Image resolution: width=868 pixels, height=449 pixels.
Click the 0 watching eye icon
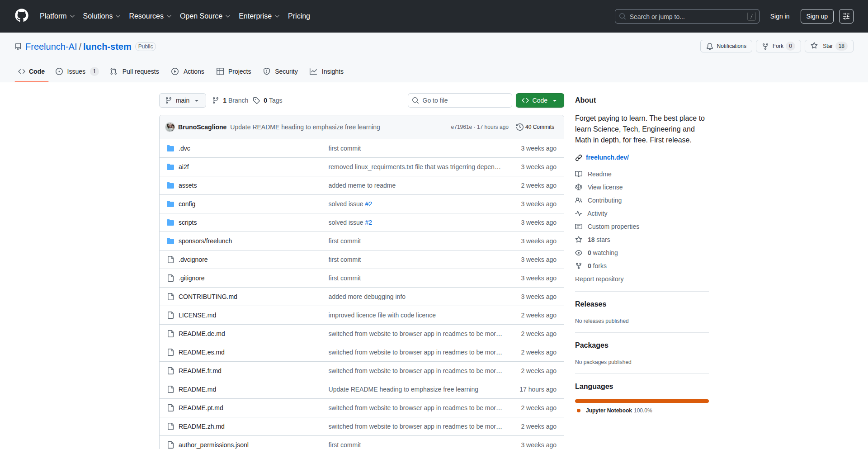[579, 253]
